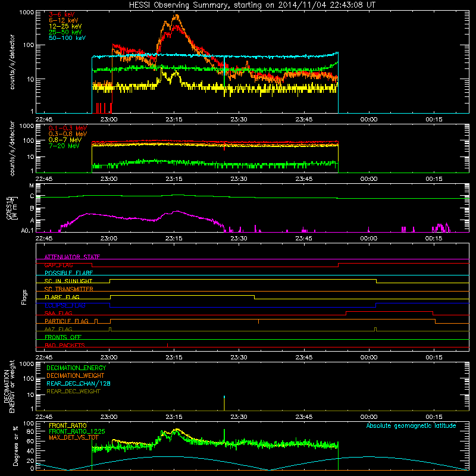Screen dimensions: 476x476
Task: Click the PARTICLE_FLAG spike near 23:34
Action: coord(258,321)
